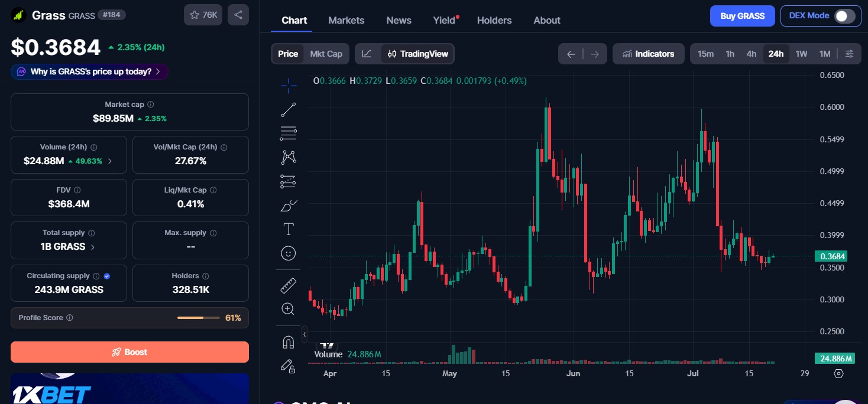The image size is (868, 404).
Task: Open the Yield tab
Action: tap(445, 20)
